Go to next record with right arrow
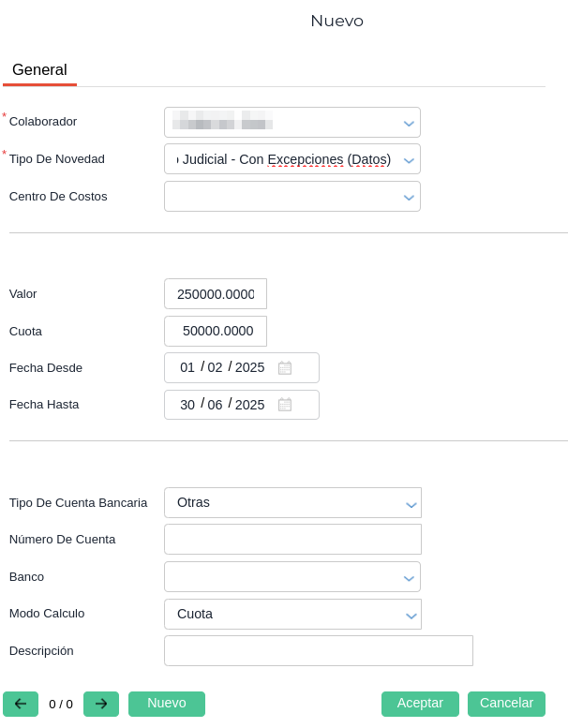568x728 pixels. (101, 704)
